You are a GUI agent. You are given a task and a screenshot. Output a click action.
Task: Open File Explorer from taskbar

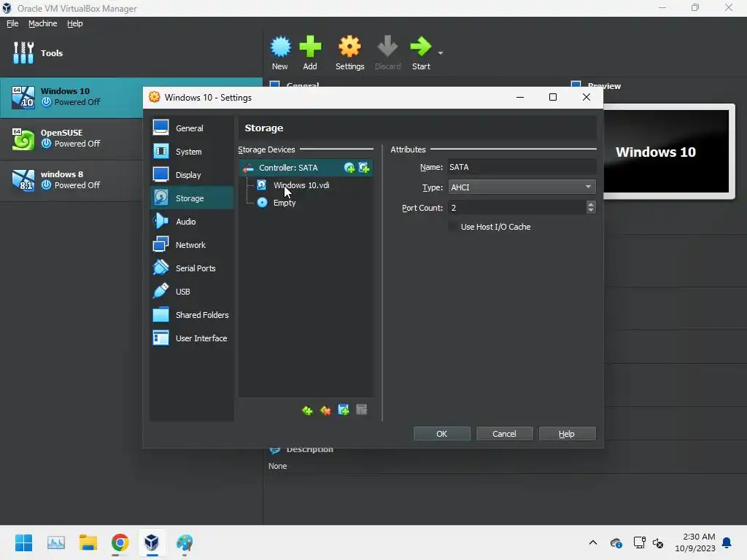[x=88, y=542]
